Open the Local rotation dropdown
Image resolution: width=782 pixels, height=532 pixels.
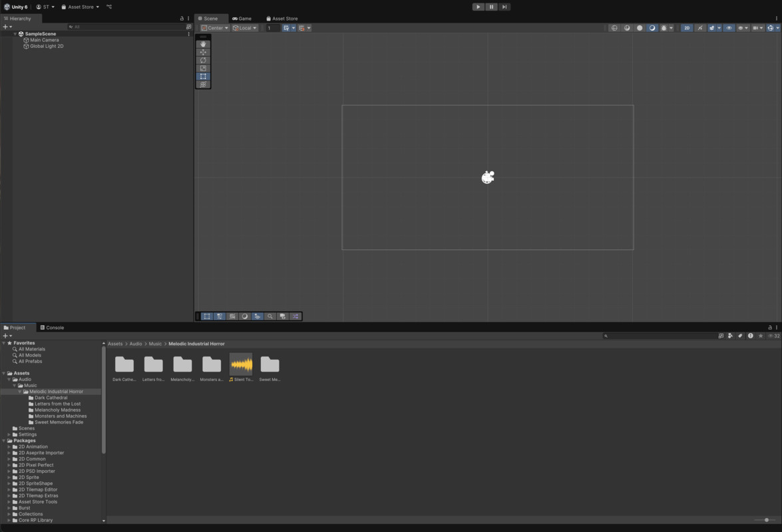pyautogui.click(x=245, y=28)
